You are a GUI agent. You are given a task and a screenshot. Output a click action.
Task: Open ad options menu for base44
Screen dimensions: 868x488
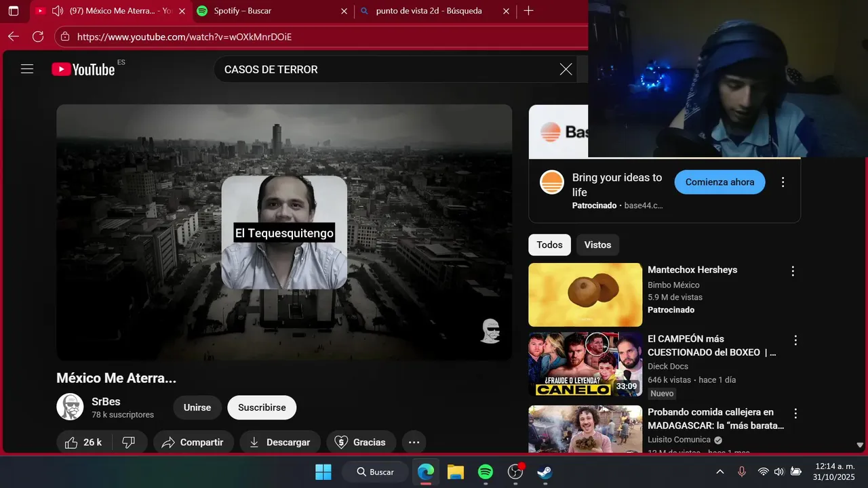pos(783,182)
